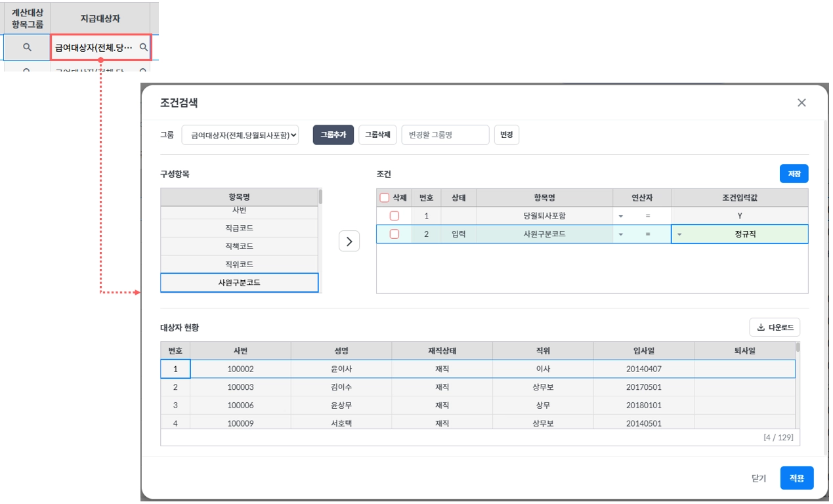Click 퇴사일 column header
This screenshot has height=504, width=833.
tap(745, 350)
